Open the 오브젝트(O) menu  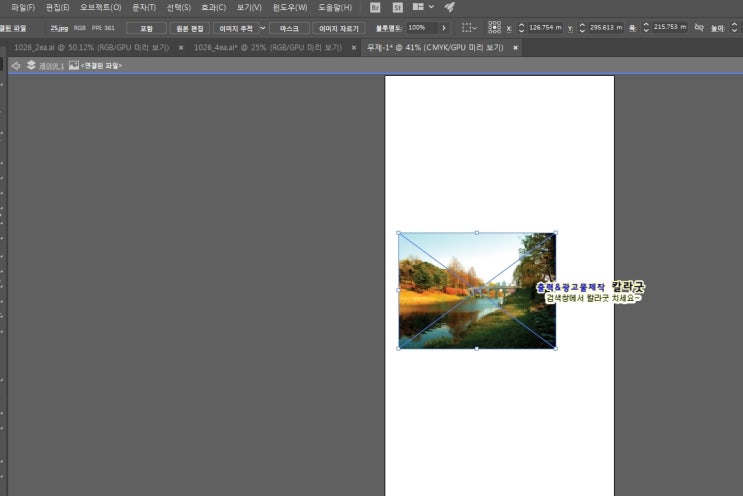coord(100,8)
